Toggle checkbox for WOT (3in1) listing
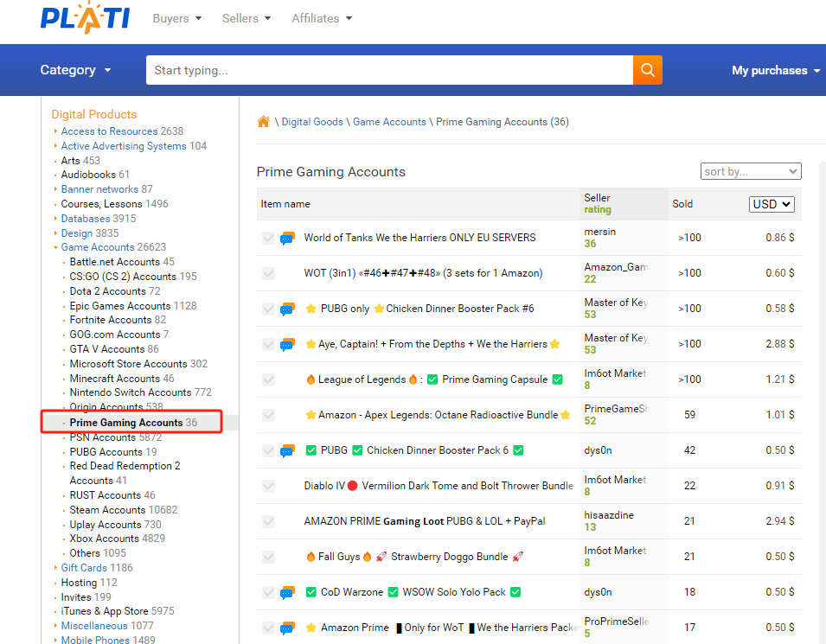Image resolution: width=826 pixels, height=644 pixels. tap(269, 274)
